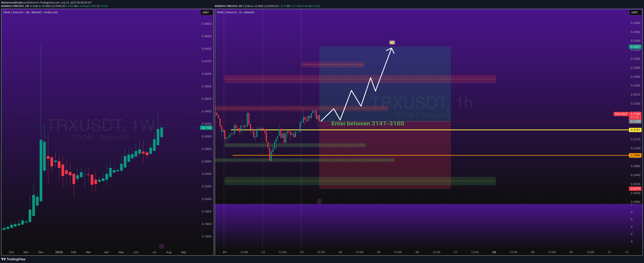The image size is (644, 263).
Task: Open the USDT currency selector on 1h chart
Action: (635, 12)
